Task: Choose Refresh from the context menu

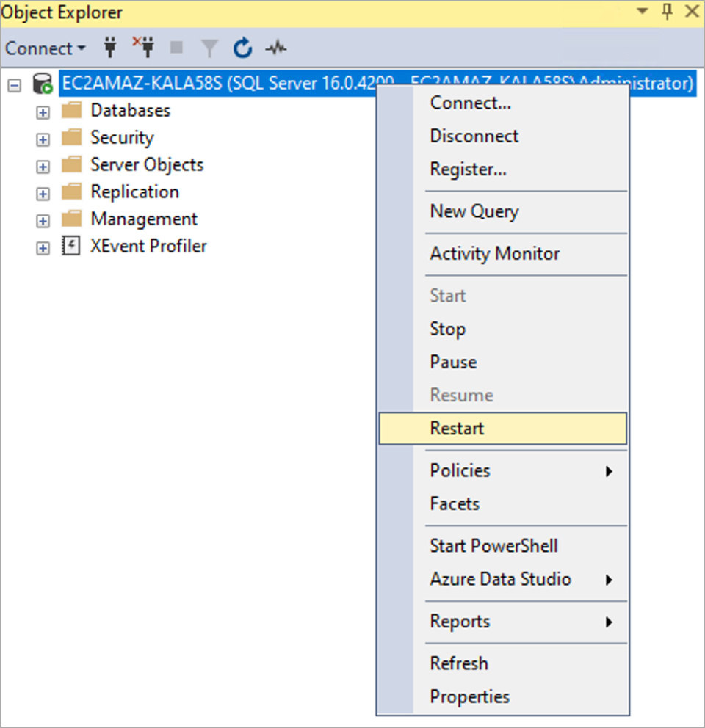Action: 503,663
